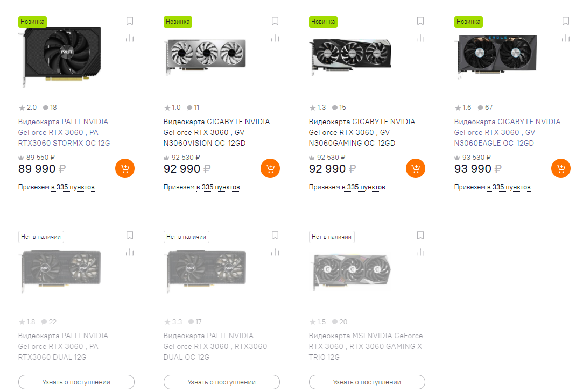This screenshot has width=576, height=392.
Task: Open reviews count for GIGABYTE EAGLE card
Action: click(x=485, y=108)
